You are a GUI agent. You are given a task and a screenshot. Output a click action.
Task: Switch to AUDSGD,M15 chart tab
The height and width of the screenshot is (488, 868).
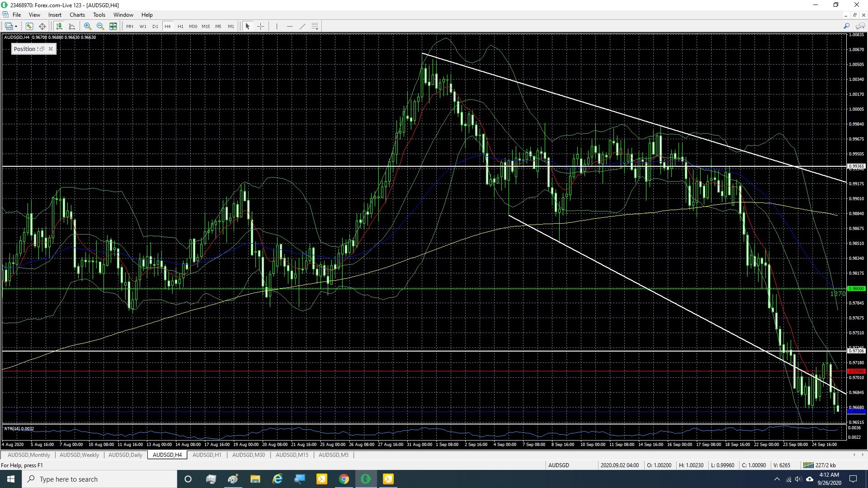[x=292, y=455]
